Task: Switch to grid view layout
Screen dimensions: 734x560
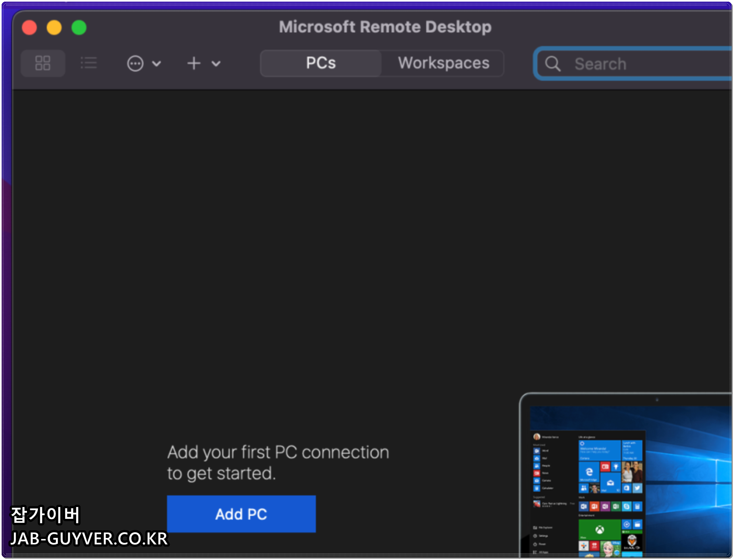Action: click(43, 63)
